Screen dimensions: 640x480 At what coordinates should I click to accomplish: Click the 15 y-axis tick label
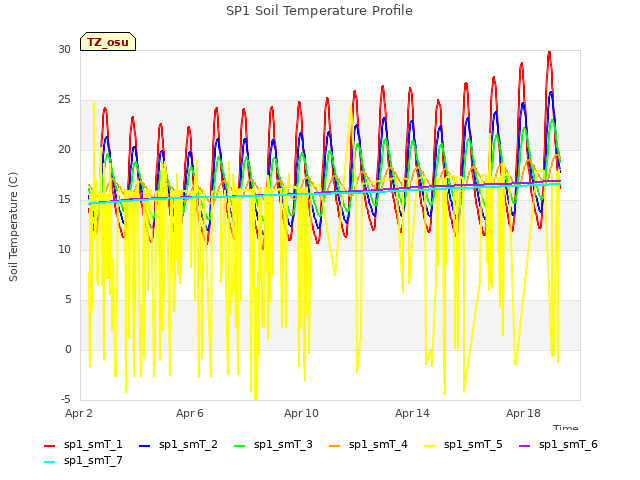pyautogui.click(x=64, y=200)
